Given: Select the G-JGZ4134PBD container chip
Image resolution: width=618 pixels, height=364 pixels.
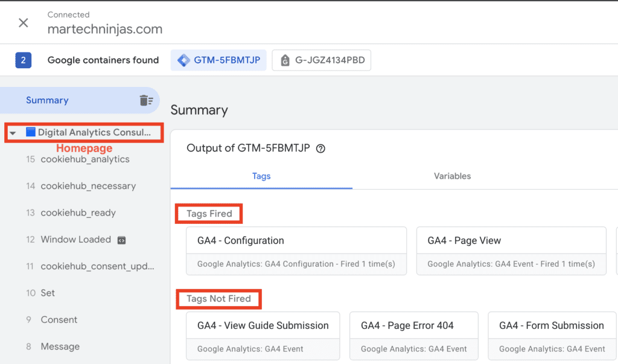Looking at the screenshot, I should click(x=321, y=60).
